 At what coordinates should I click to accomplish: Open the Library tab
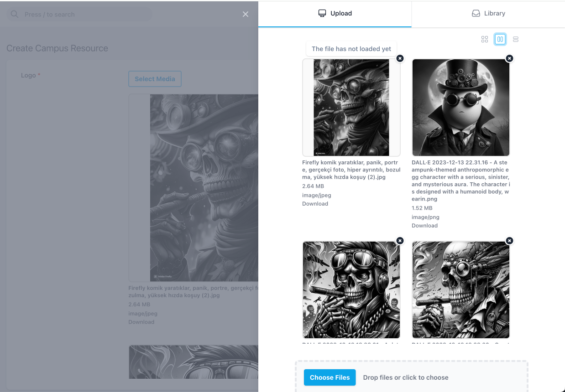click(488, 14)
